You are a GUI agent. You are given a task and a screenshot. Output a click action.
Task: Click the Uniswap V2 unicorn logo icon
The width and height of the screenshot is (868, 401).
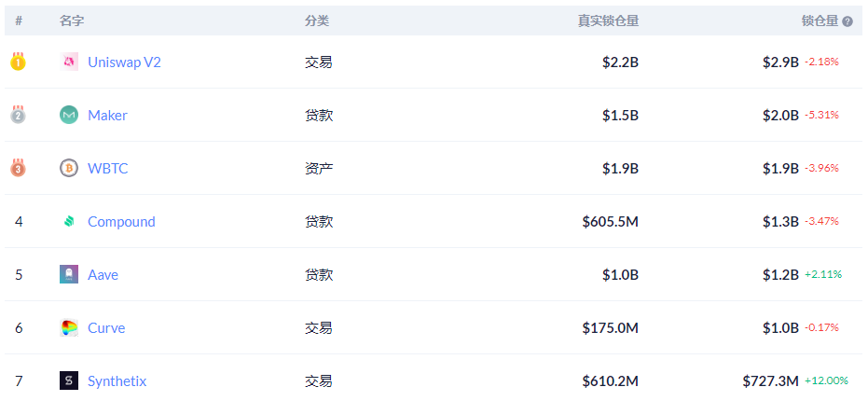[69, 62]
